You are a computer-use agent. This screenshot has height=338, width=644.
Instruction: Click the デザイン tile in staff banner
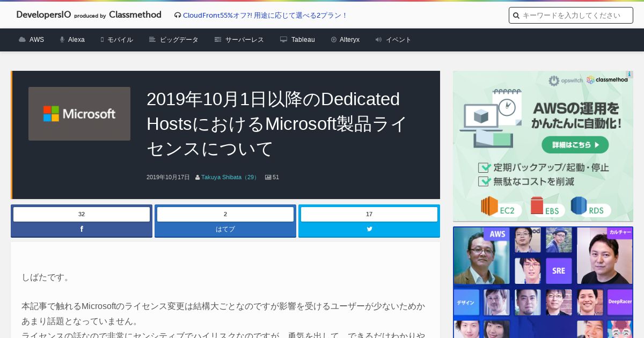click(x=466, y=302)
